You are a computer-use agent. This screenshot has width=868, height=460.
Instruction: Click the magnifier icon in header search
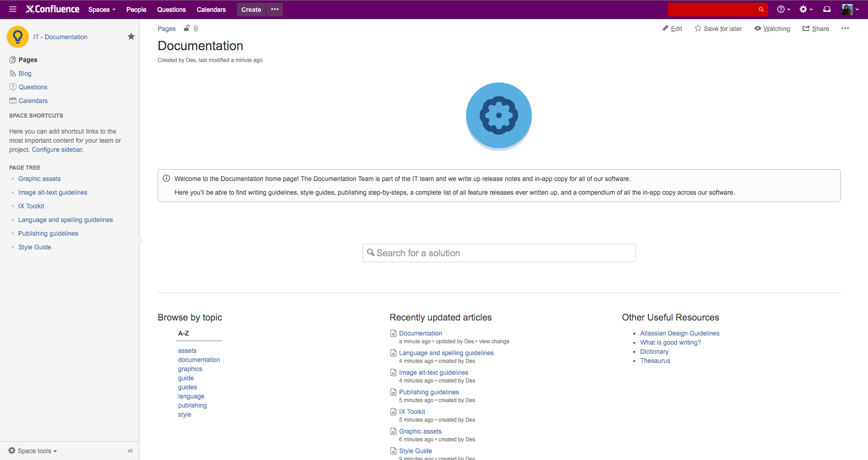coord(761,9)
